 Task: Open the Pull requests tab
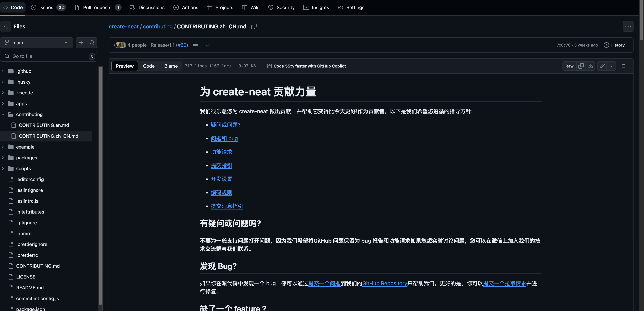point(97,7)
